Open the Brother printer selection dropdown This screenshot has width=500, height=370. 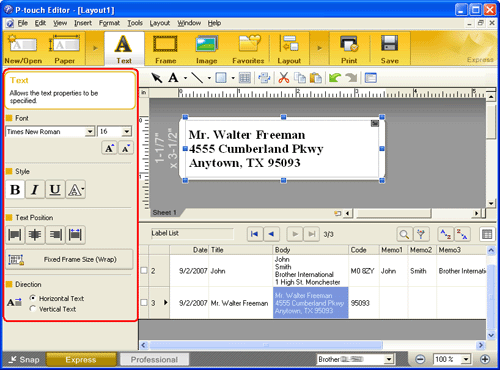pyautogui.click(x=389, y=359)
